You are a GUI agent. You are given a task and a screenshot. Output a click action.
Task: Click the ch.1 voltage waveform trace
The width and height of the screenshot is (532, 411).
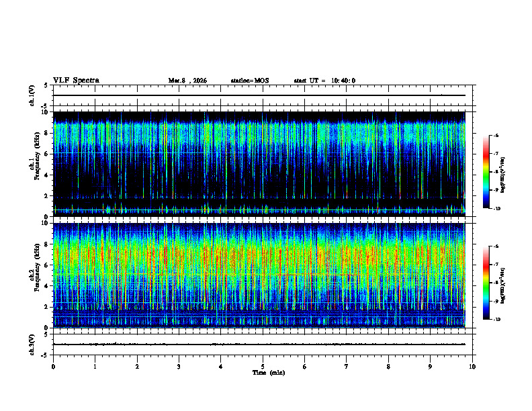click(x=259, y=95)
